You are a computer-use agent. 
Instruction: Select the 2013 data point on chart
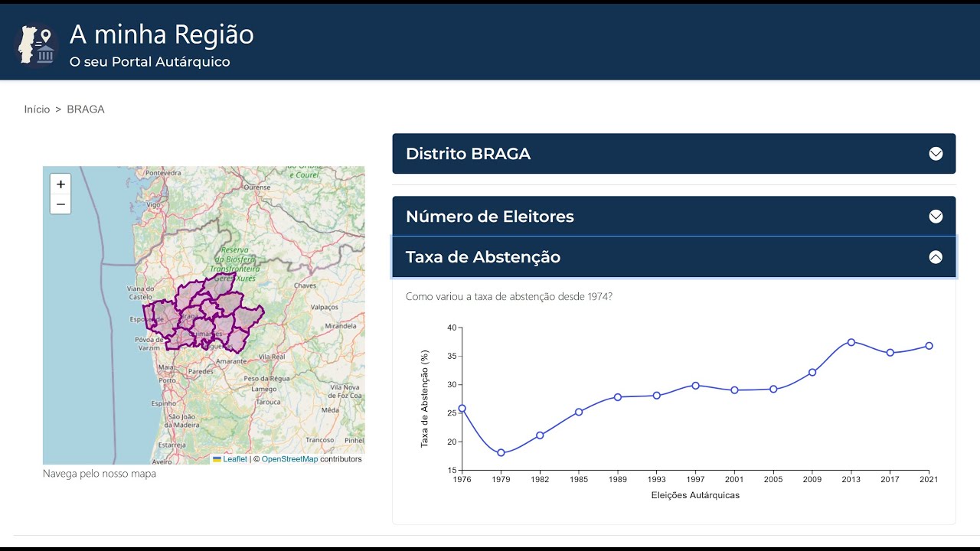(851, 342)
